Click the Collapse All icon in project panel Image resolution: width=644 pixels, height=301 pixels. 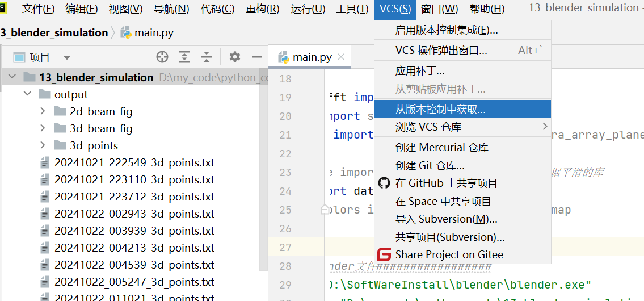(x=207, y=57)
